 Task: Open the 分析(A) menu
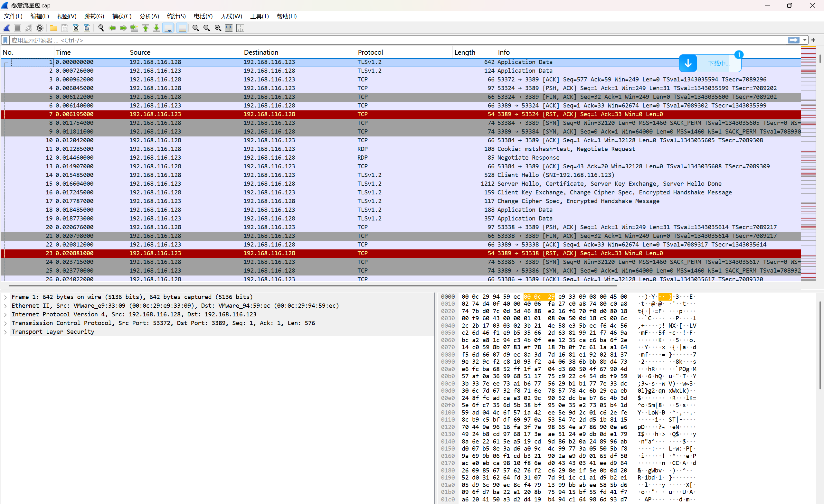(x=149, y=16)
